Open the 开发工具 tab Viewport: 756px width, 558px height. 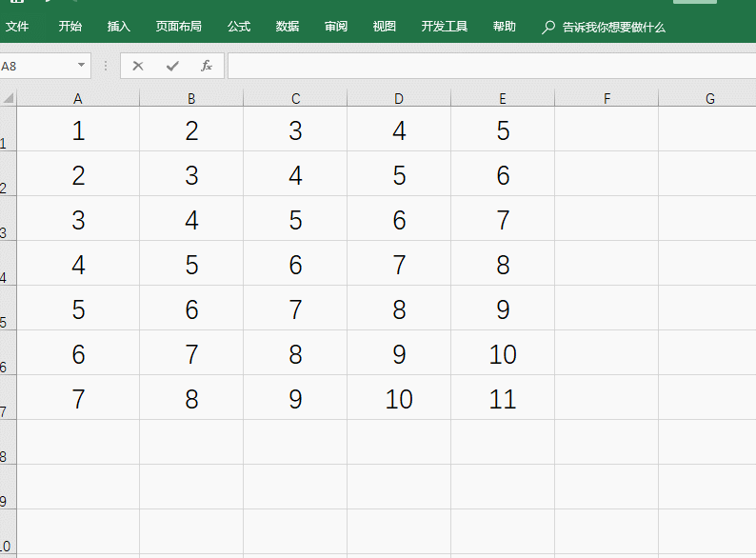[x=445, y=27]
